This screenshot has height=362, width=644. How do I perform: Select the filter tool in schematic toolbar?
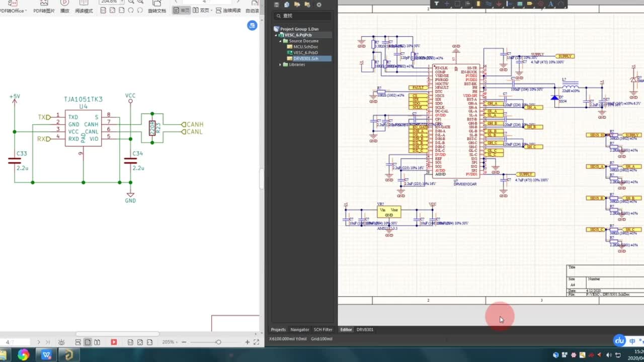(x=437, y=4)
